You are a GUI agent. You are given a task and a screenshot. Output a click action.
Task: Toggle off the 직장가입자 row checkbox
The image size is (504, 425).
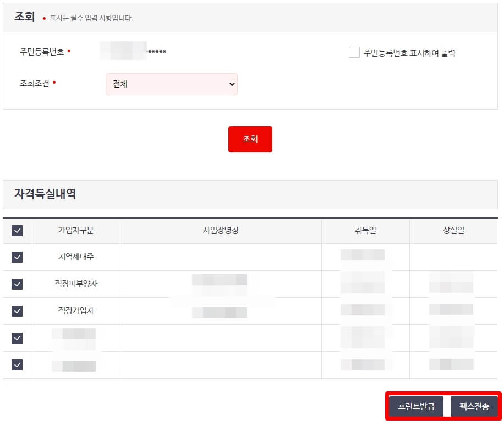coord(17,311)
